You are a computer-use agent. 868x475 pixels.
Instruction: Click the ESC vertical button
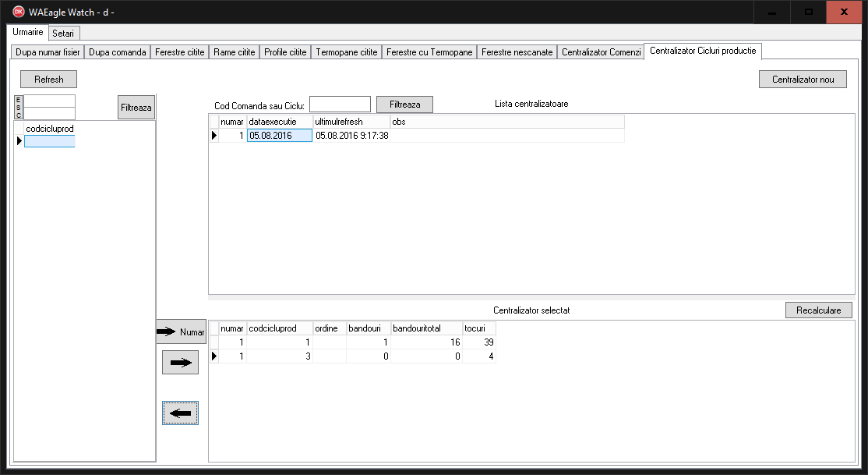(x=18, y=107)
